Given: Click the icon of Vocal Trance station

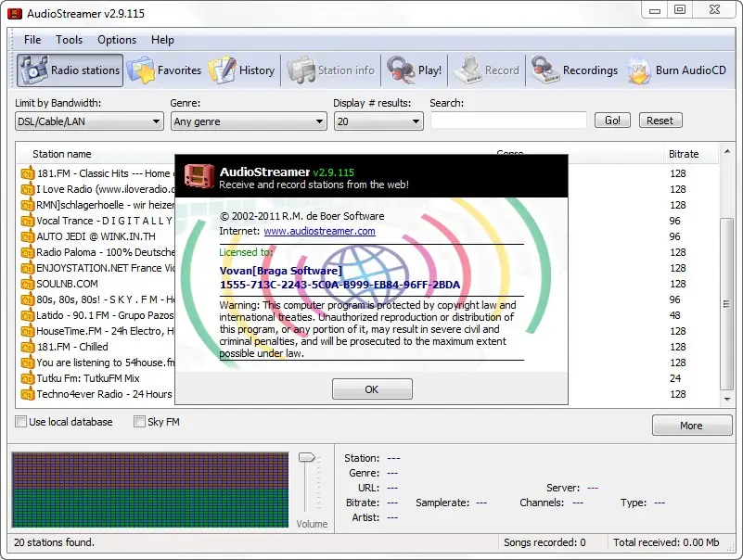Looking at the screenshot, I should coord(28,221).
